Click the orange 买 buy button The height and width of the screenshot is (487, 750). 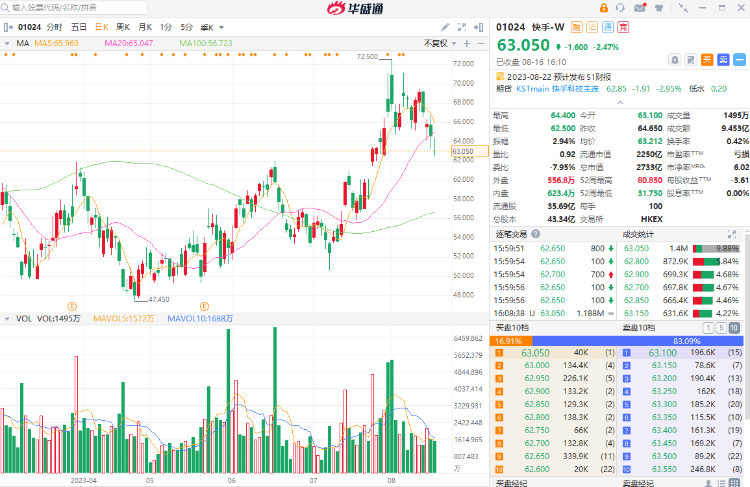(x=707, y=60)
